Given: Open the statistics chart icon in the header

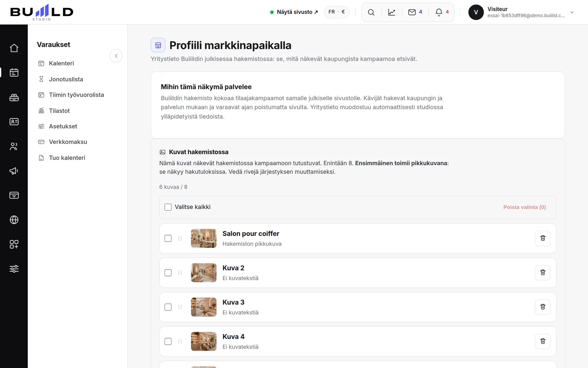Looking at the screenshot, I should pos(392,12).
